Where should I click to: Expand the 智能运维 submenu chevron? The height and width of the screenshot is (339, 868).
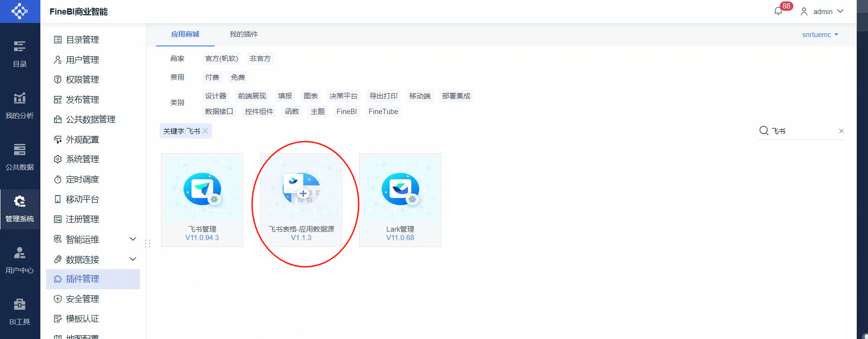point(133,239)
